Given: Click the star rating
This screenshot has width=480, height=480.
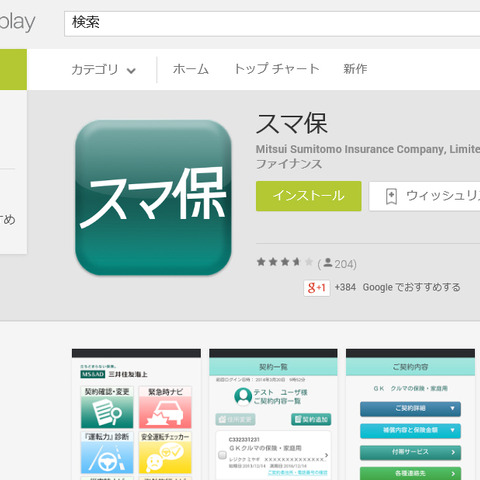Looking at the screenshot, I should tap(285, 262).
